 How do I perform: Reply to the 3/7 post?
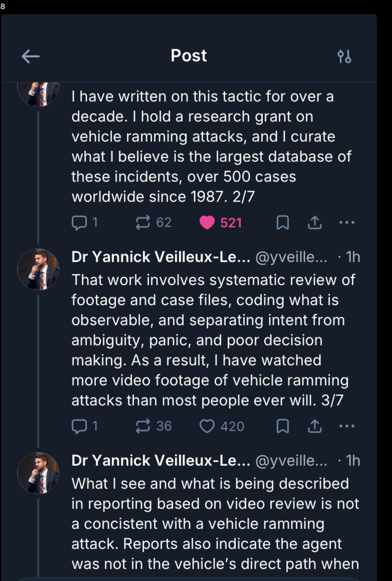79,426
